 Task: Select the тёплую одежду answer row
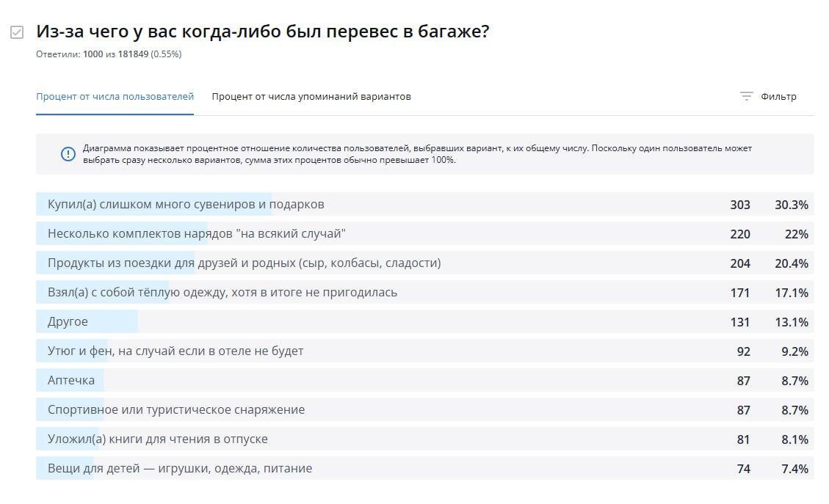425,292
